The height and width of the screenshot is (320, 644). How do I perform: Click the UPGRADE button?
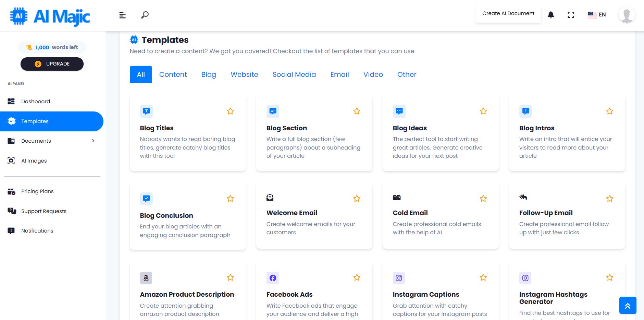click(52, 63)
